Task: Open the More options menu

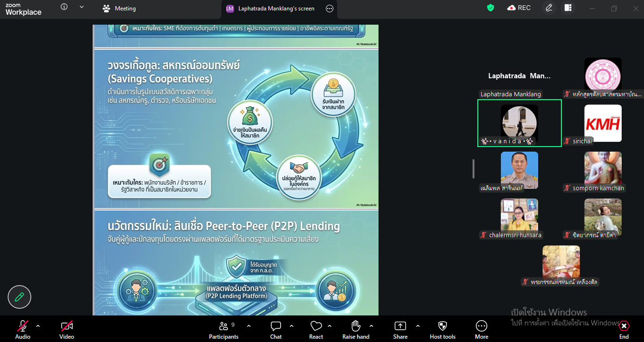Action: [481, 329]
